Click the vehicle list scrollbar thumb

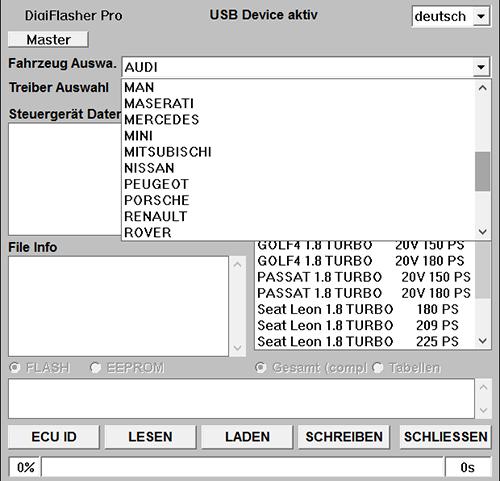(482, 171)
